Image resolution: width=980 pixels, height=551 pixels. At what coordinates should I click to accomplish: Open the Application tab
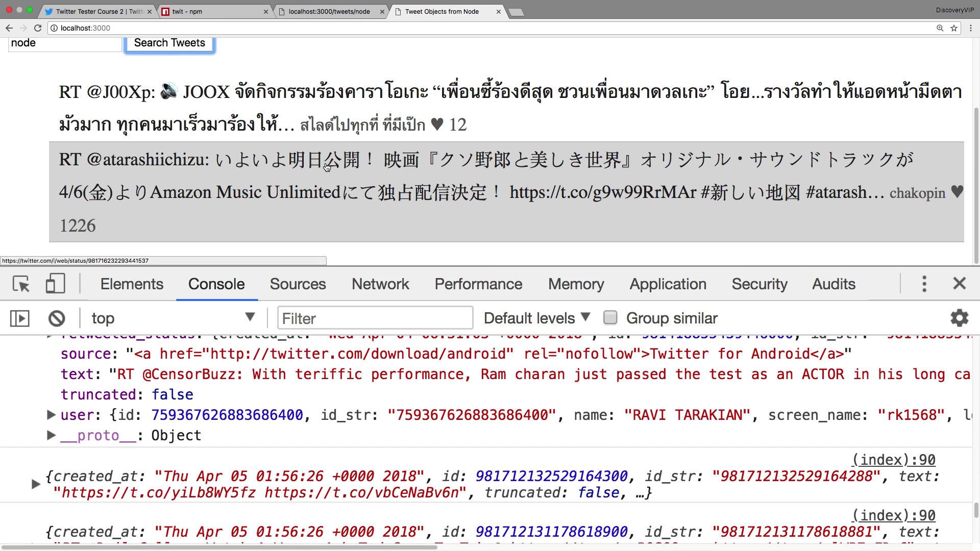(x=668, y=284)
